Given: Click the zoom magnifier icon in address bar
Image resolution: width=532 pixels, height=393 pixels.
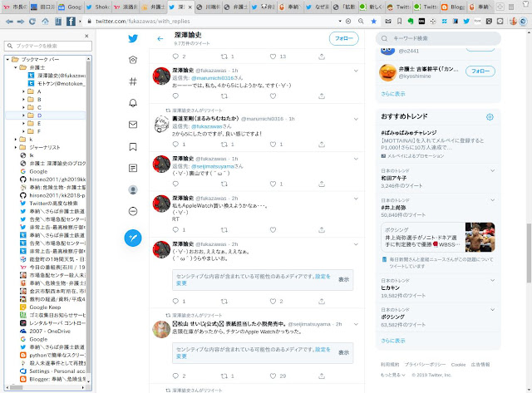Looking at the screenshot, I should tap(361, 21).
